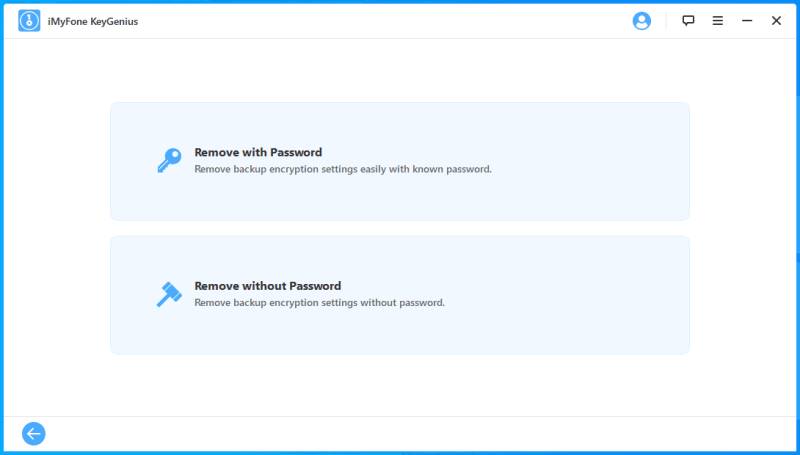The height and width of the screenshot is (455, 800).
Task: Click the blue key icon
Action: point(169,160)
